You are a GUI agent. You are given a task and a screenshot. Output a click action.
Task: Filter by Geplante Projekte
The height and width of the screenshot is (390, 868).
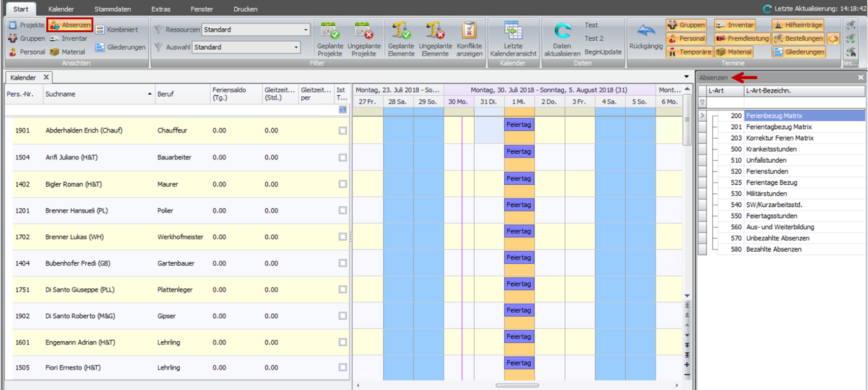tap(330, 39)
